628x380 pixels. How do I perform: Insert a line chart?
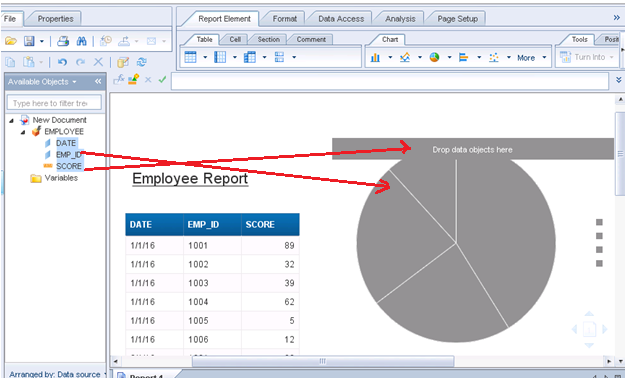tap(405, 58)
